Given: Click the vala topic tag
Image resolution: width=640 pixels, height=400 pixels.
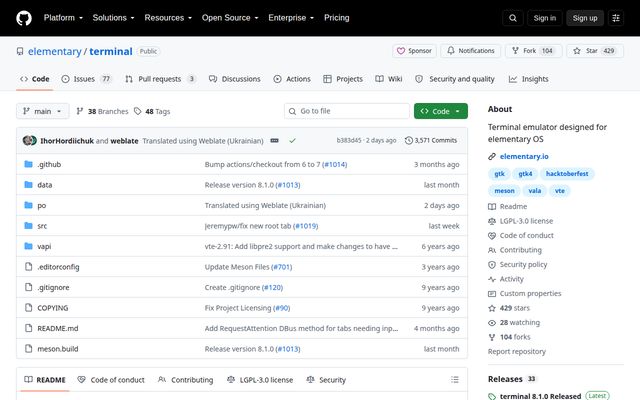Looking at the screenshot, I should click(x=534, y=191).
